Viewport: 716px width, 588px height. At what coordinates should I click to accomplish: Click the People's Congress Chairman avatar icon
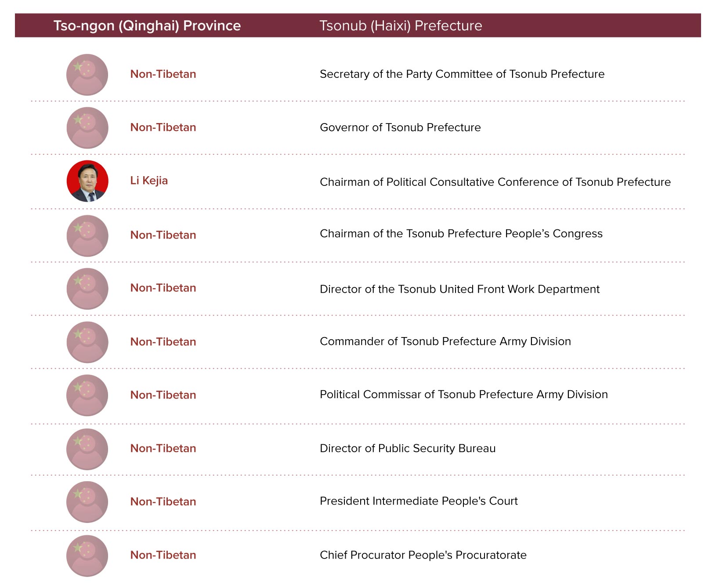tap(87, 236)
